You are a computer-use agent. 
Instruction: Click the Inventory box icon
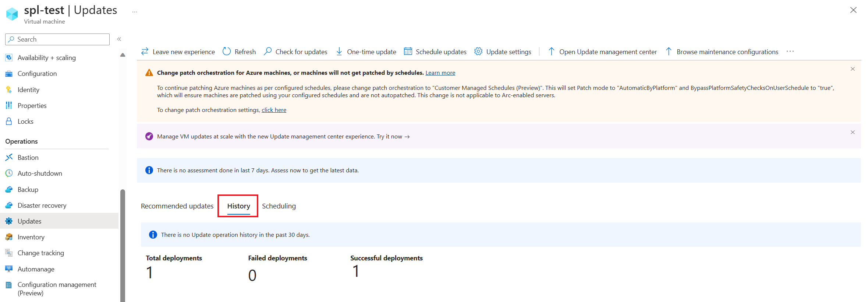point(9,237)
